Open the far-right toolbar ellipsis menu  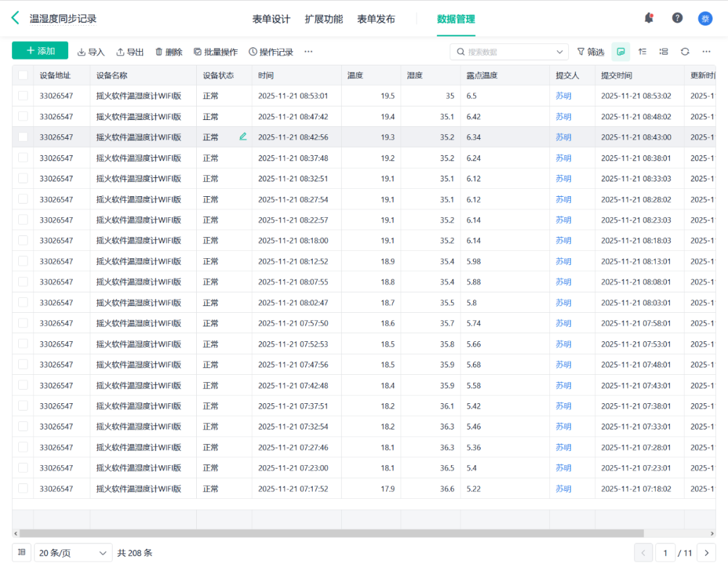coord(706,51)
